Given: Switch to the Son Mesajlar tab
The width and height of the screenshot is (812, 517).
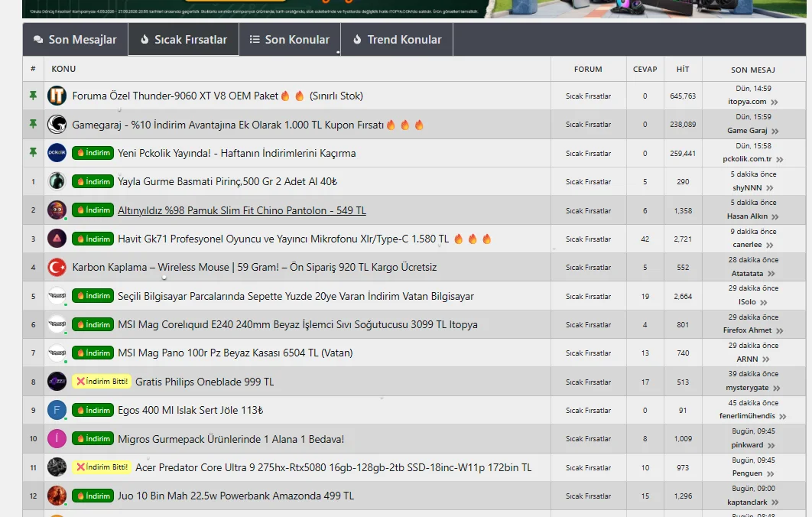Looking at the screenshot, I should (75, 39).
